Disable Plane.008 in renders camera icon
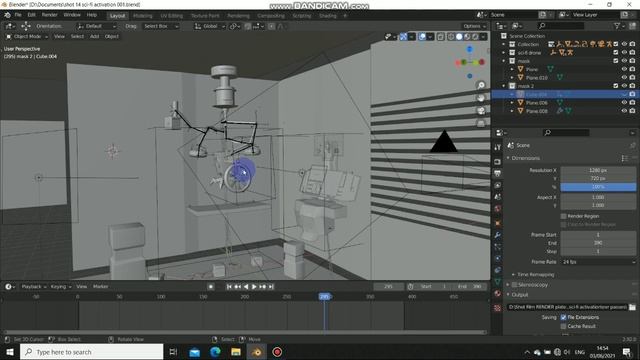Viewport: 640px width, 360px height. click(x=632, y=111)
